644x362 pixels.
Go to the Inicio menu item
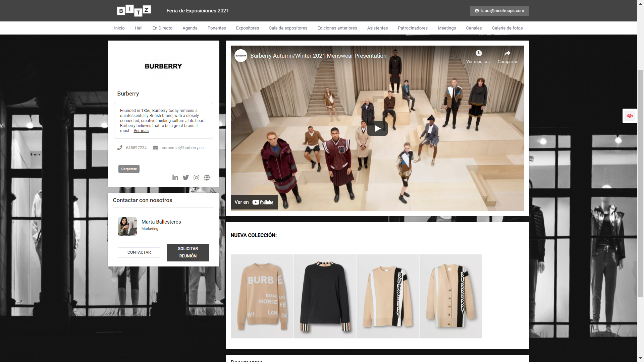(119, 28)
